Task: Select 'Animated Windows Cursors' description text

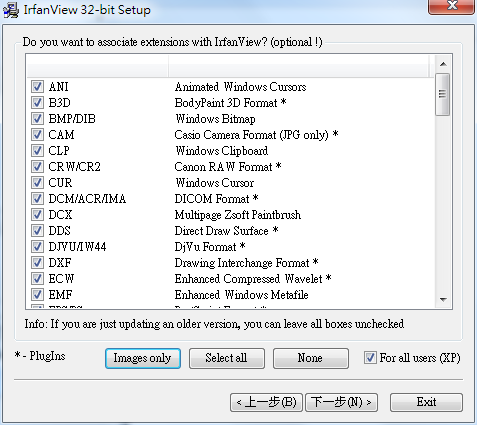Action: [x=240, y=87]
